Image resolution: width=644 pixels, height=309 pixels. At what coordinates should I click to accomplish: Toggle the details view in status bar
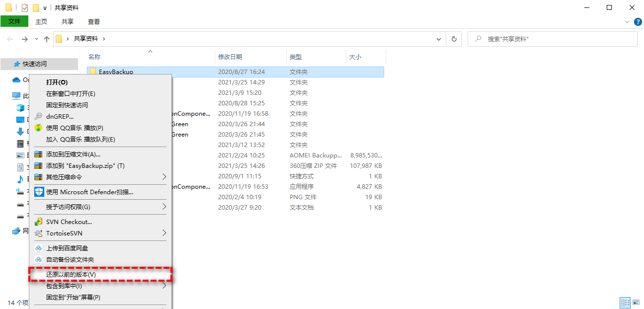tap(625, 303)
